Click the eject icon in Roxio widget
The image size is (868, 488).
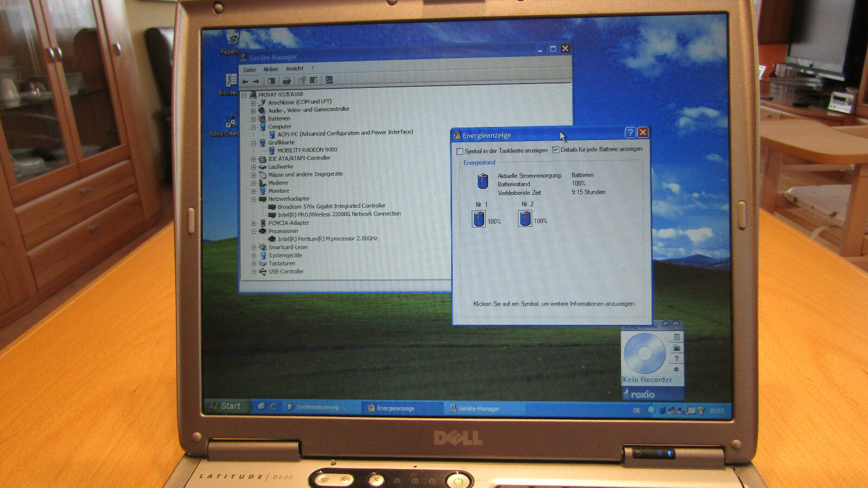[676, 369]
